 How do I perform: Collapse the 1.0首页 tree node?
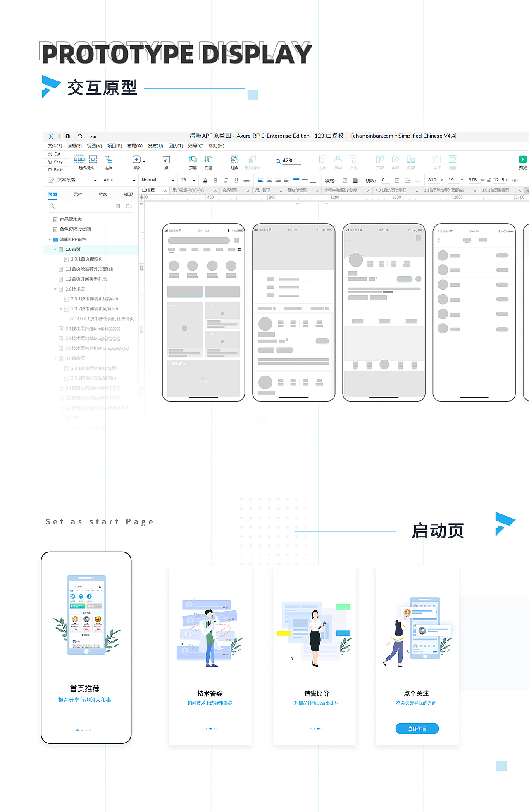[x=55, y=250]
